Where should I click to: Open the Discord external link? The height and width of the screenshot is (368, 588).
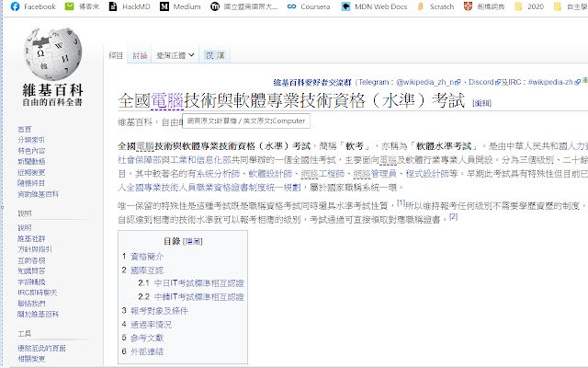[x=484, y=82]
